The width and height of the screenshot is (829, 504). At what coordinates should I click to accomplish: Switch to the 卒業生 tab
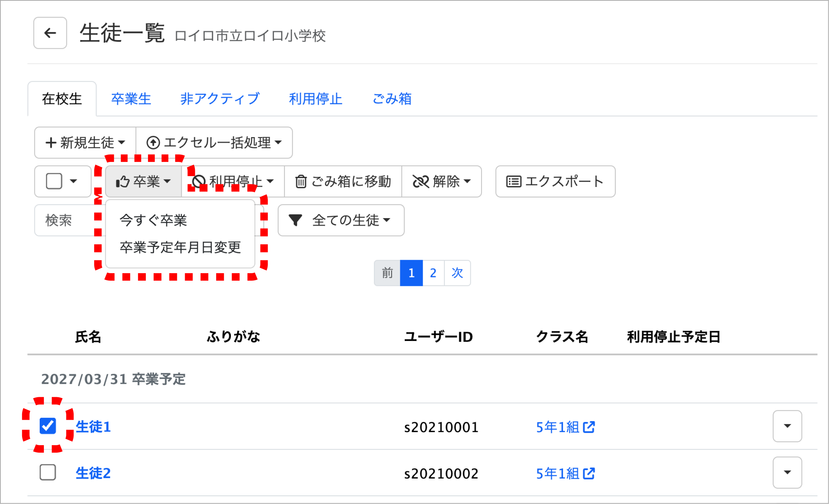(131, 99)
